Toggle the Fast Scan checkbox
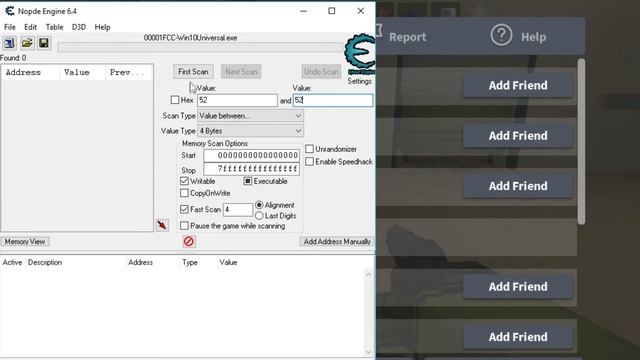The width and height of the screenshot is (640, 360). tap(184, 209)
